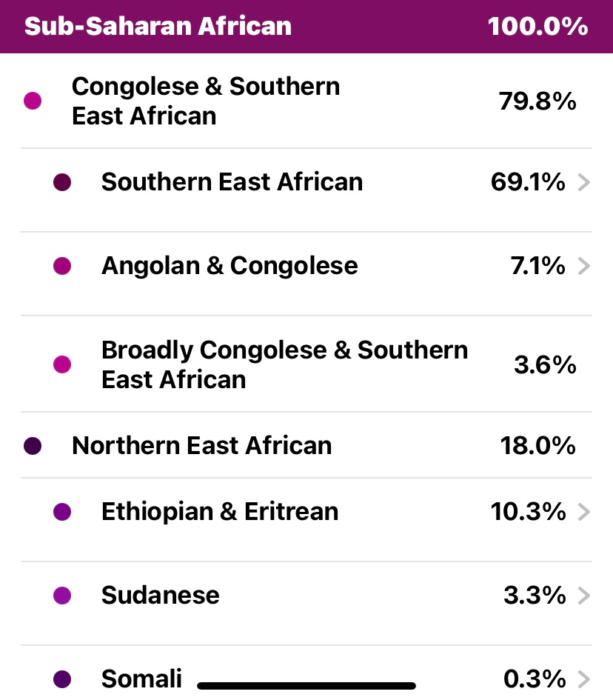Click the dark dot beside Southern East African
This screenshot has height=700, width=613.
[62, 182]
